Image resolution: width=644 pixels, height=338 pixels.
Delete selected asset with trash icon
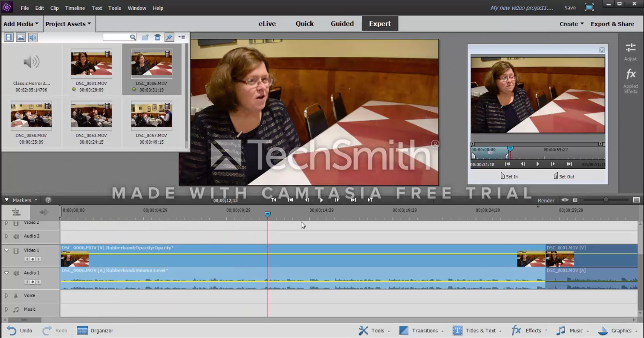158,37
